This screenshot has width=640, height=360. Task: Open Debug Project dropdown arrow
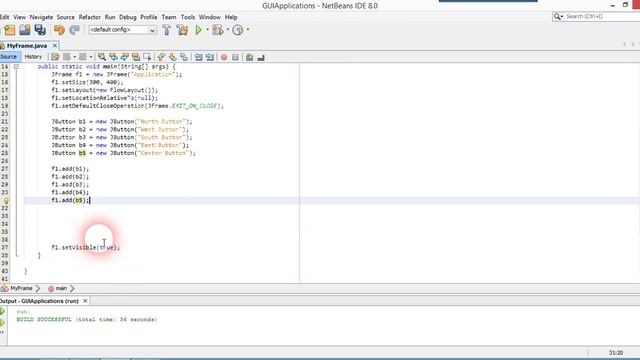227,29
